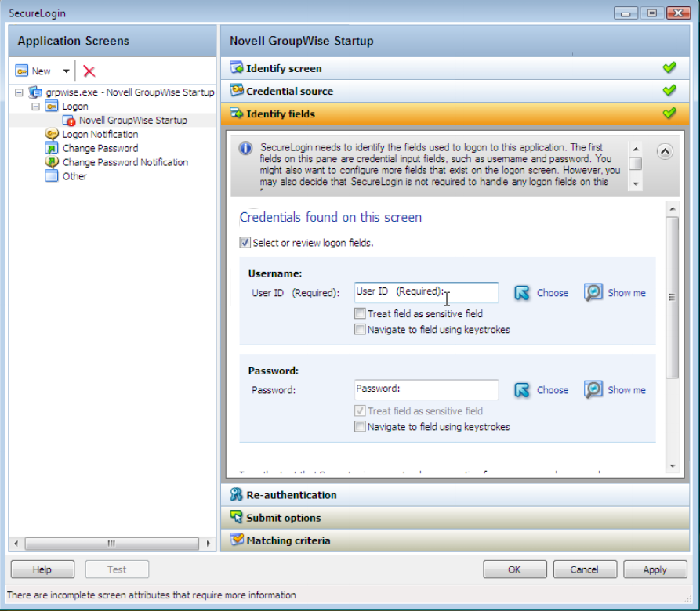Click the Show me link for Password
This screenshot has width=700, height=611.
pos(626,390)
